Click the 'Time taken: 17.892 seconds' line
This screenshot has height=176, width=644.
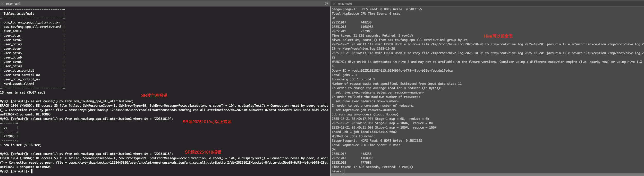click(372, 167)
